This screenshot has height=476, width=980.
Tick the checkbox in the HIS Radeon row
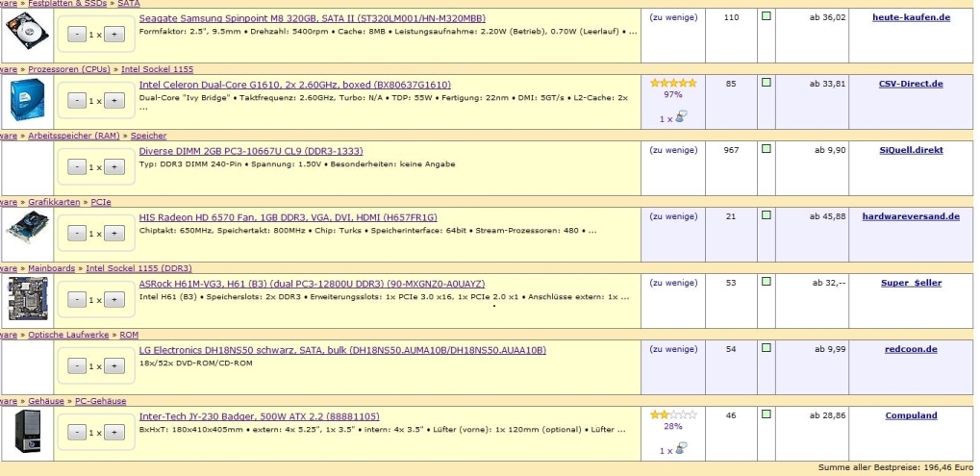(766, 214)
